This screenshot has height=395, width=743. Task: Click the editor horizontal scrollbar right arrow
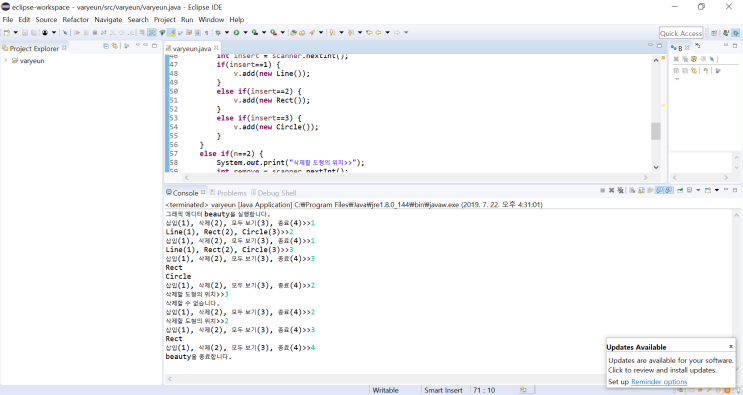[x=645, y=177]
